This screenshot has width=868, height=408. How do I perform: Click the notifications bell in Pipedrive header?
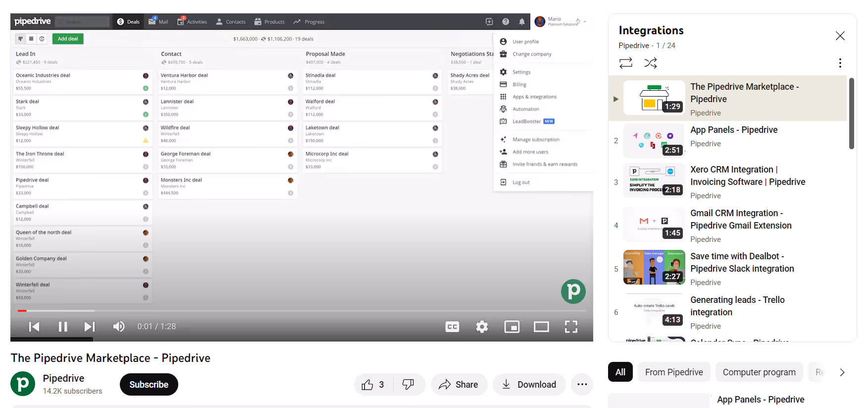point(522,22)
